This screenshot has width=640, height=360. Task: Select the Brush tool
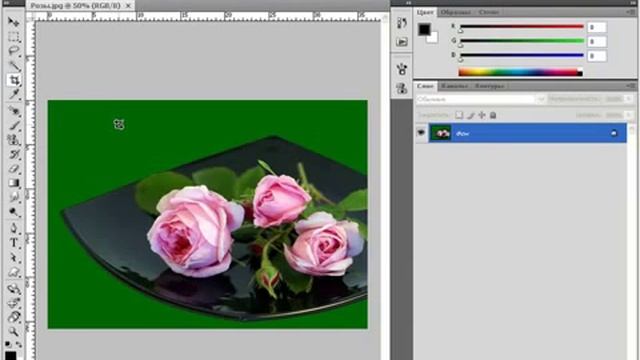pos(14,125)
